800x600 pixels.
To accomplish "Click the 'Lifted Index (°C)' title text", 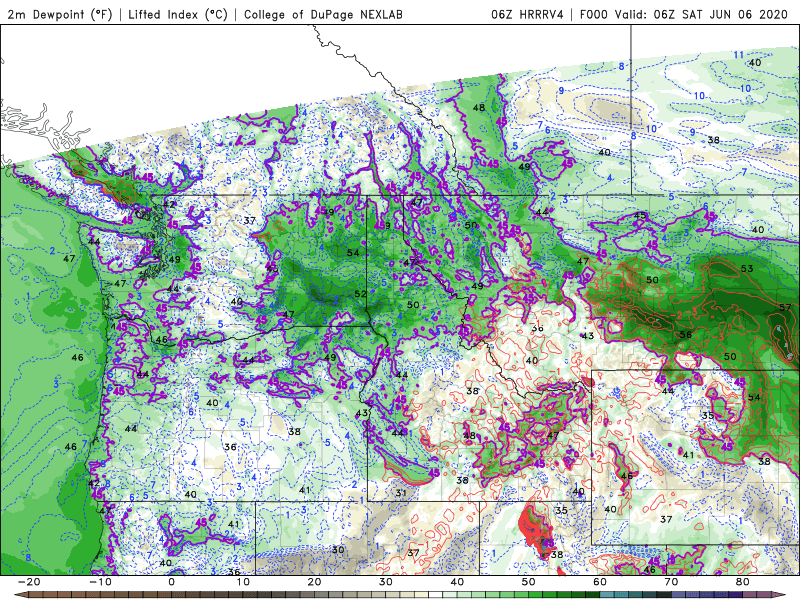I will click(178, 14).
